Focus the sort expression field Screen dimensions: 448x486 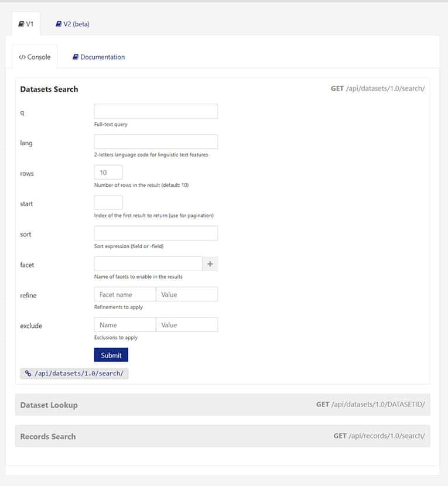[x=156, y=233]
